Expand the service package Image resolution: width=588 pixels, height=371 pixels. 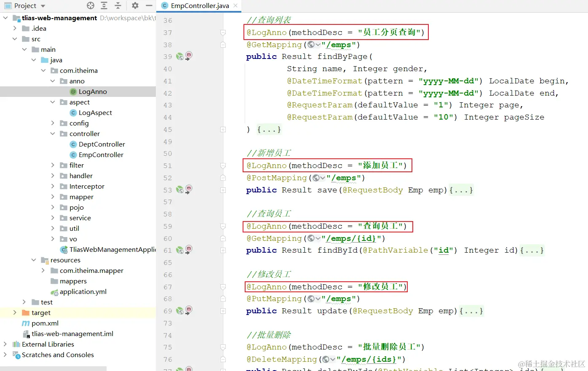53,218
